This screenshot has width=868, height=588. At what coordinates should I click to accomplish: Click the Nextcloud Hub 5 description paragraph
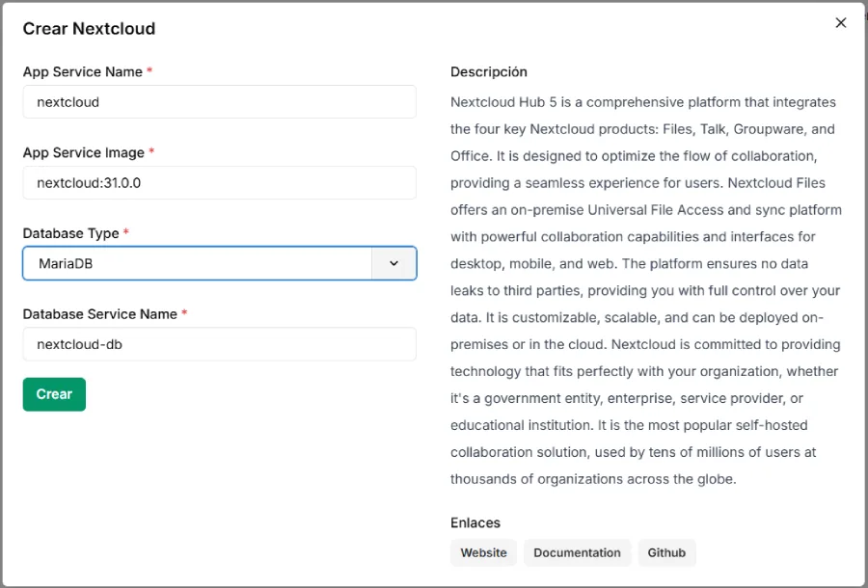pyautogui.click(x=645, y=290)
